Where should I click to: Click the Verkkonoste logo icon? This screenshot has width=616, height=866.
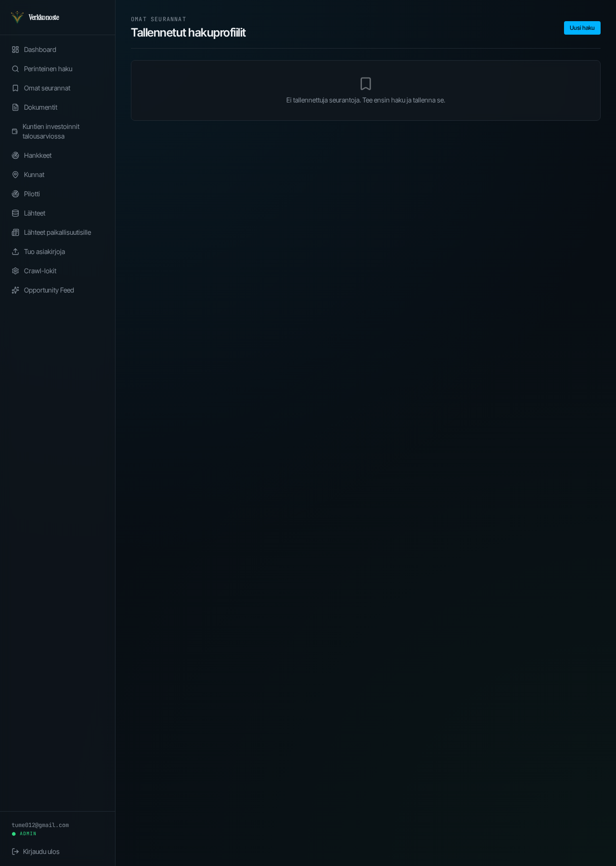click(17, 17)
